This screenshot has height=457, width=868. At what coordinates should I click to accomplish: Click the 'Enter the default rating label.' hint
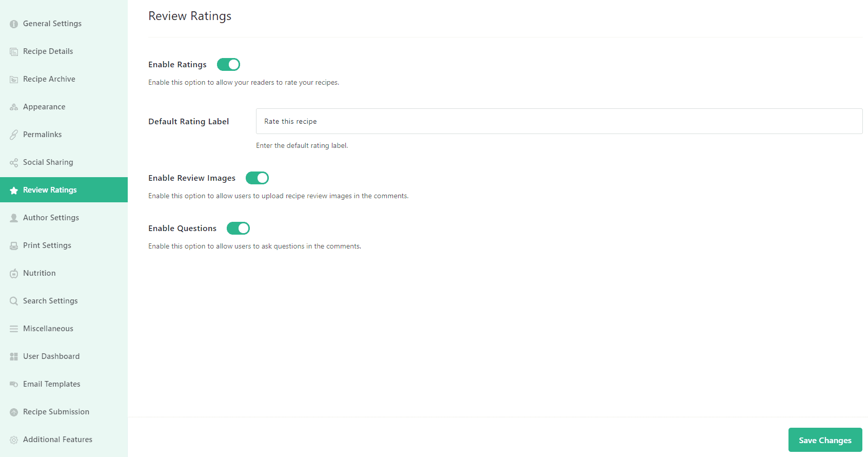[302, 146]
